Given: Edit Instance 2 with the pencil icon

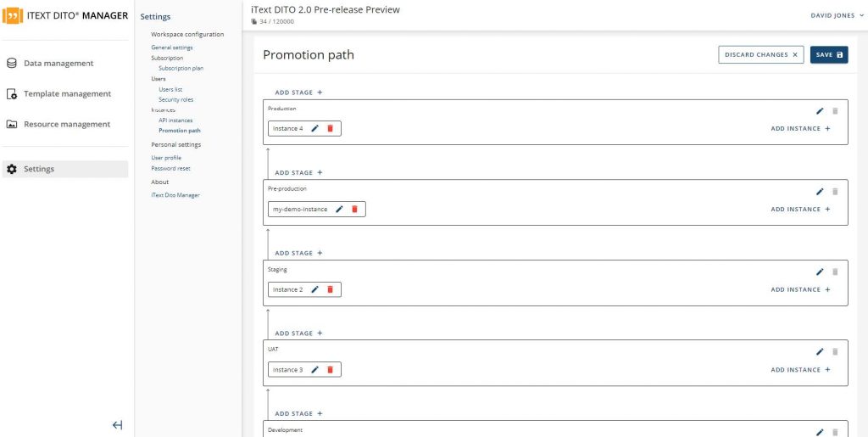Looking at the screenshot, I should (315, 290).
